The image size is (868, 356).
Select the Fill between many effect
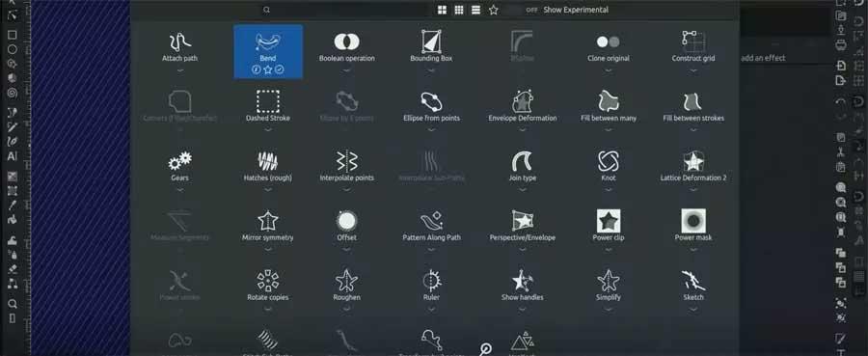coord(608,107)
